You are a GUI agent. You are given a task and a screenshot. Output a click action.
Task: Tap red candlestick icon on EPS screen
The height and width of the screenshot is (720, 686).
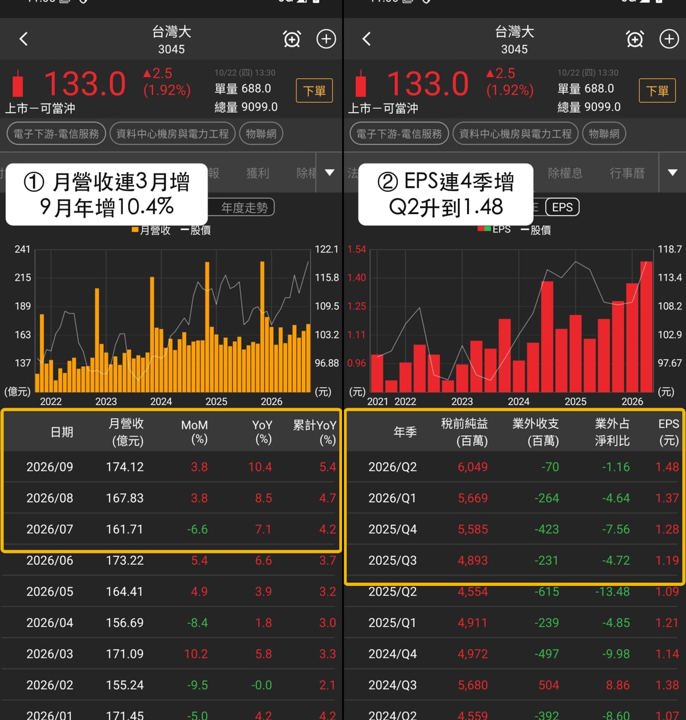(x=361, y=84)
